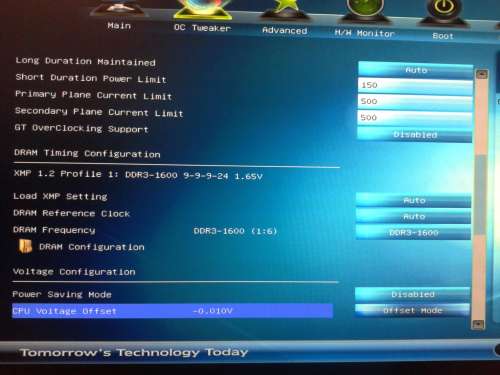Open the Advanced tab
The width and height of the screenshot is (500, 375).
click(284, 31)
